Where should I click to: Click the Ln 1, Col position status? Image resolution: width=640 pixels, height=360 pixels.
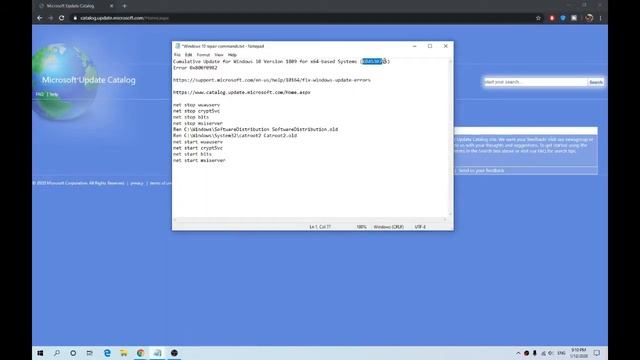(320, 227)
